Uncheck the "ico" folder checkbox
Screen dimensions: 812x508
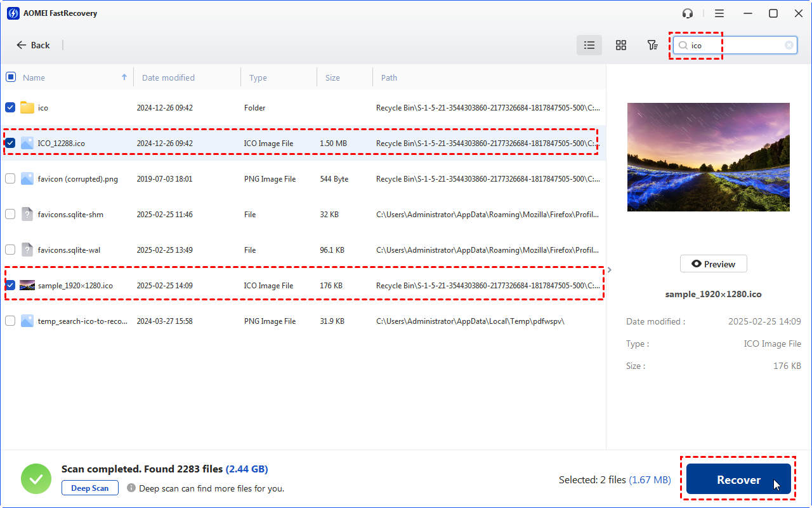(x=10, y=107)
